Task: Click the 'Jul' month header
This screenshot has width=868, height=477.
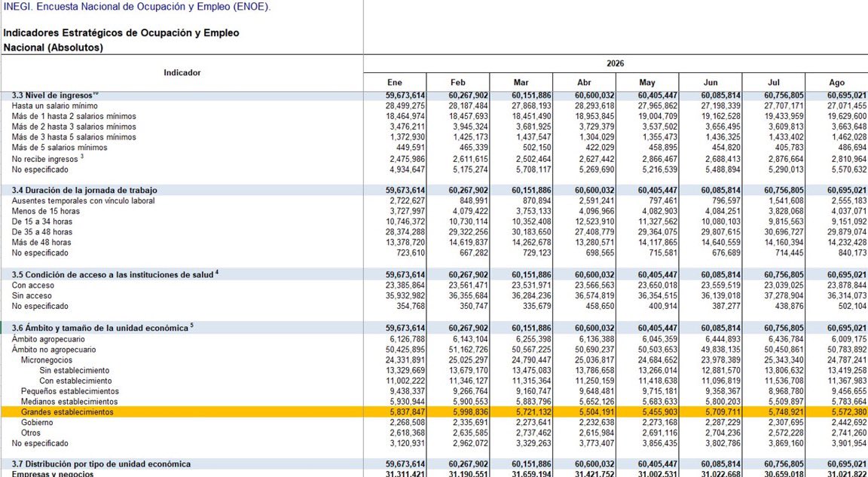Action: pyautogui.click(x=773, y=82)
